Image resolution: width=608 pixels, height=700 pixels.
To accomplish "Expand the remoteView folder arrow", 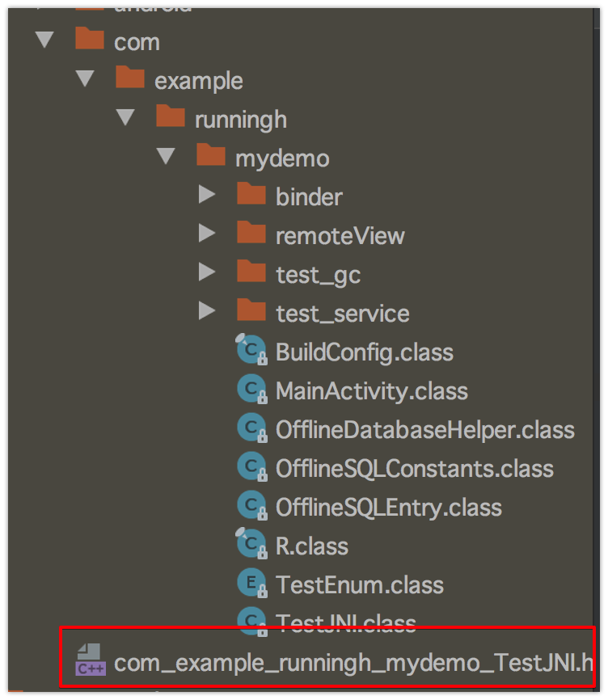I will coord(208,234).
